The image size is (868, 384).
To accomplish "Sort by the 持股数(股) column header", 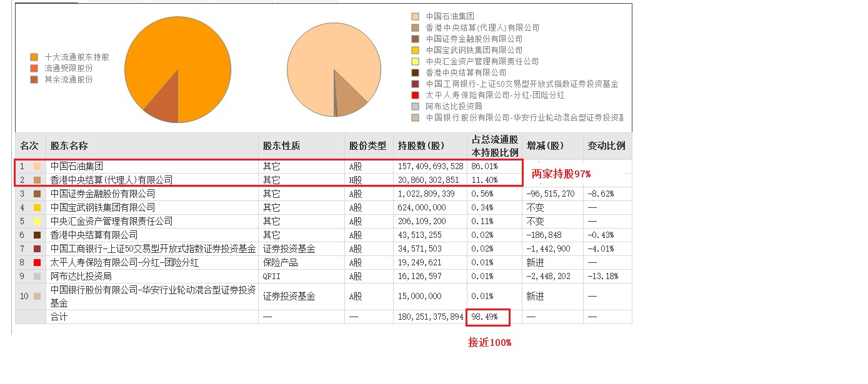I will tap(430, 146).
